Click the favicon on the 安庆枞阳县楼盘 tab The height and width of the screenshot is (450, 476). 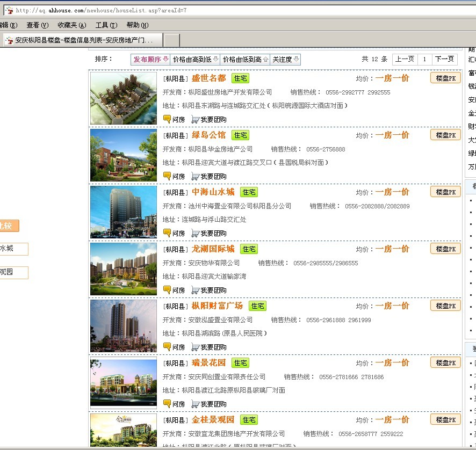pos(10,40)
